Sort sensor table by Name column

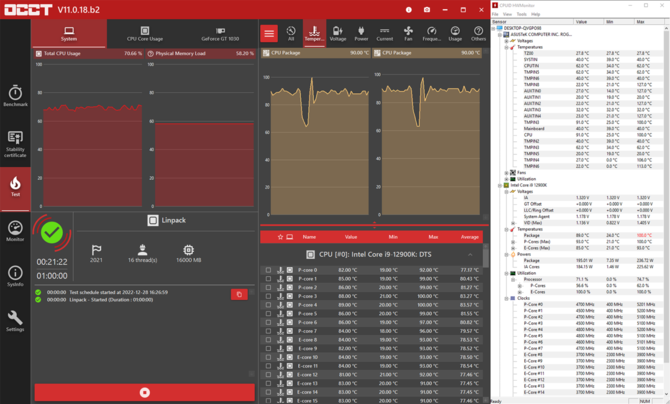pyautogui.click(x=309, y=237)
